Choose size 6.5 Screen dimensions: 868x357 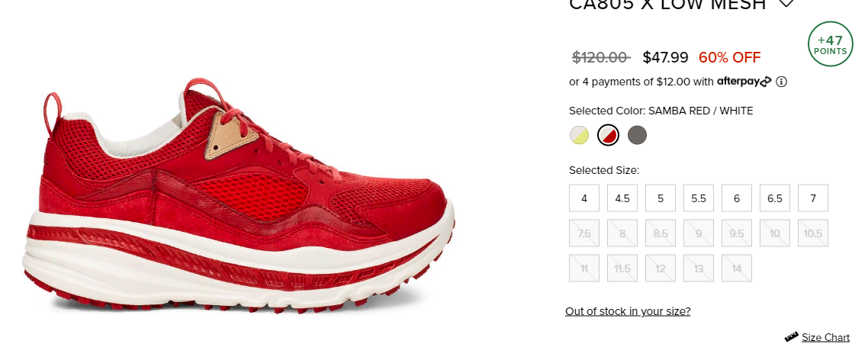point(775,198)
